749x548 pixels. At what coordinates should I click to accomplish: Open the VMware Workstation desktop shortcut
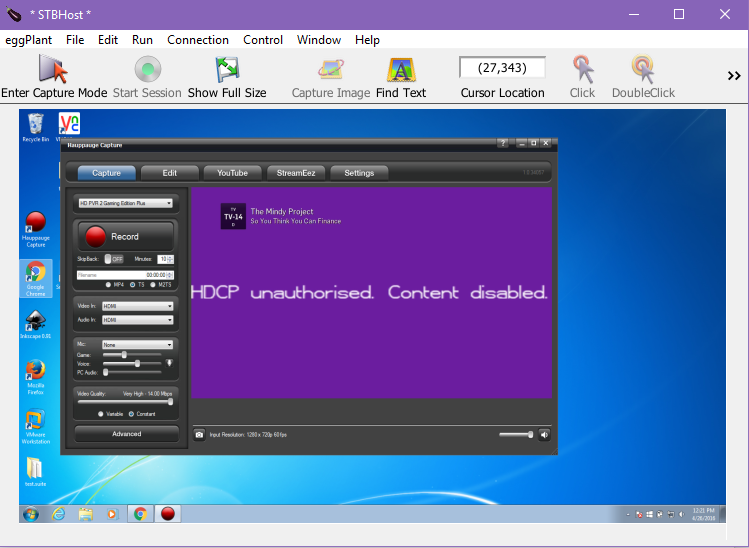pyautogui.click(x=35, y=427)
